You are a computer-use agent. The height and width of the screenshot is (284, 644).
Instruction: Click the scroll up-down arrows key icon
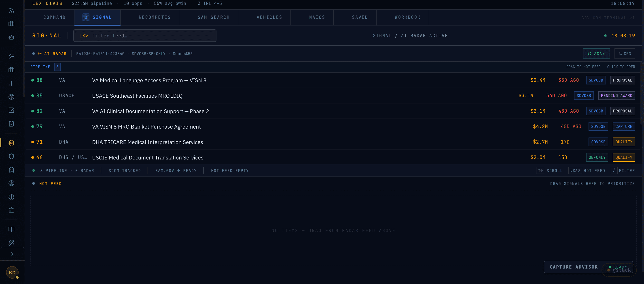coord(540,170)
